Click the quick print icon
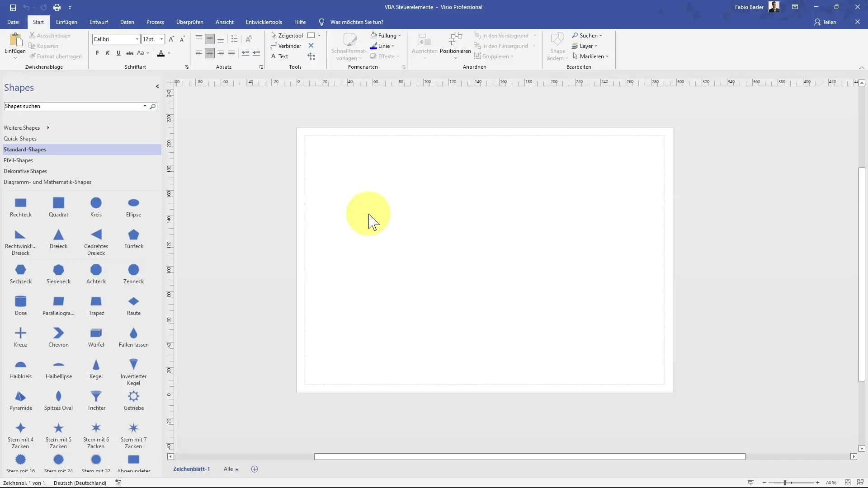 57,7
